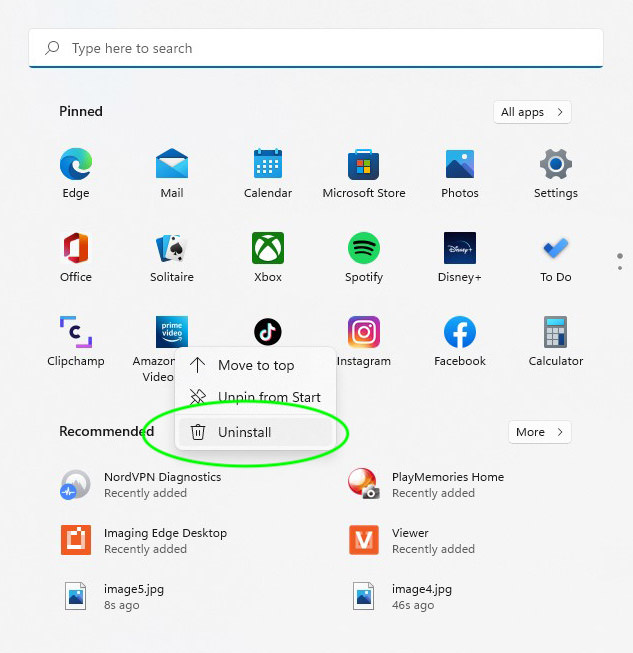The width and height of the screenshot is (633, 653).
Task: Open the Spotify app
Action: coord(364,257)
